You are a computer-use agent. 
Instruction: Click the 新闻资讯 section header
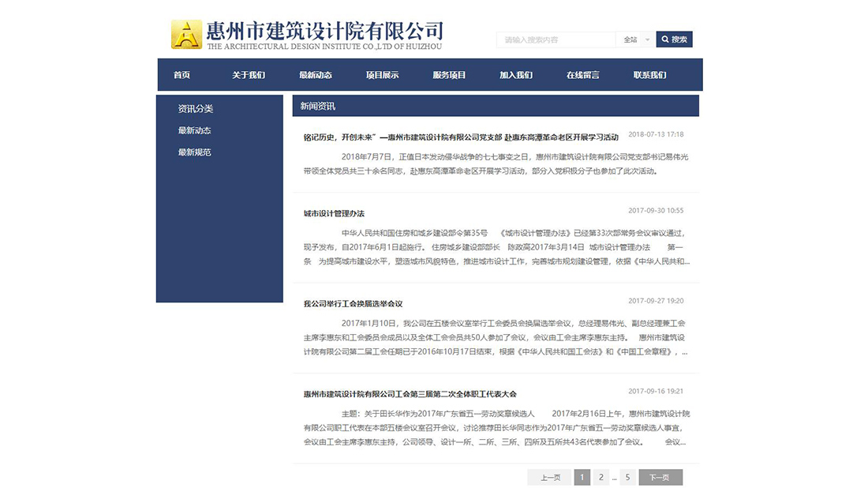[496, 106]
